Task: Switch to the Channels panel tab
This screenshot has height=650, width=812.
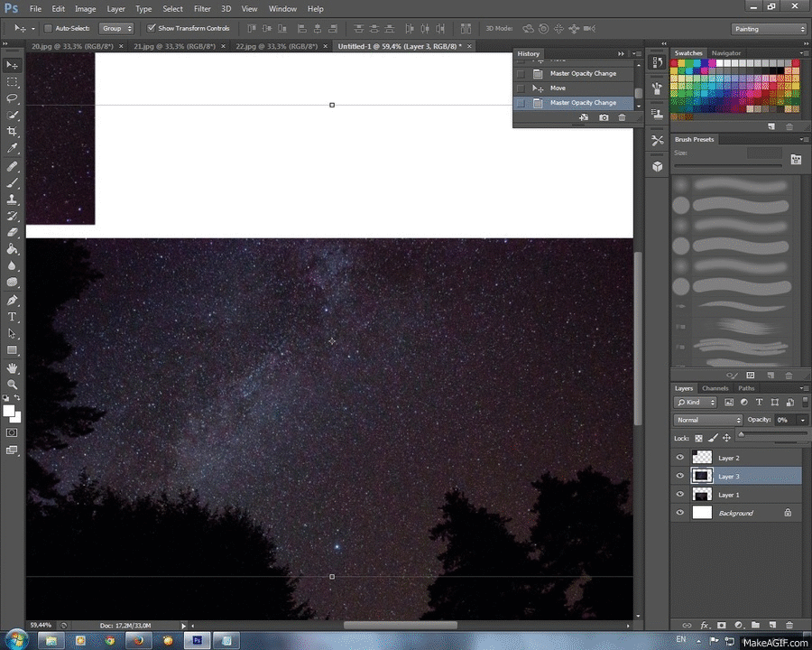Action: pyautogui.click(x=715, y=388)
